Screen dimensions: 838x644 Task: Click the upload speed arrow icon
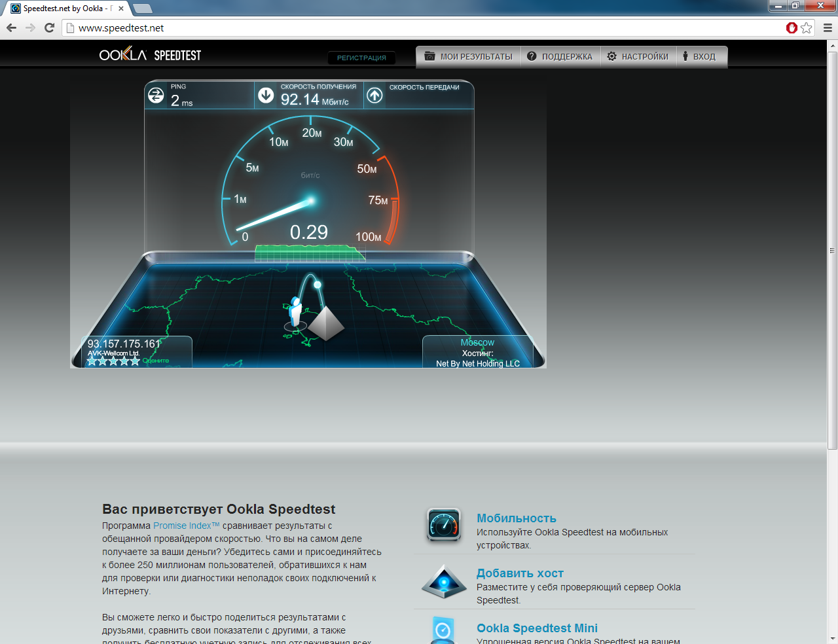[x=374, y=96]
